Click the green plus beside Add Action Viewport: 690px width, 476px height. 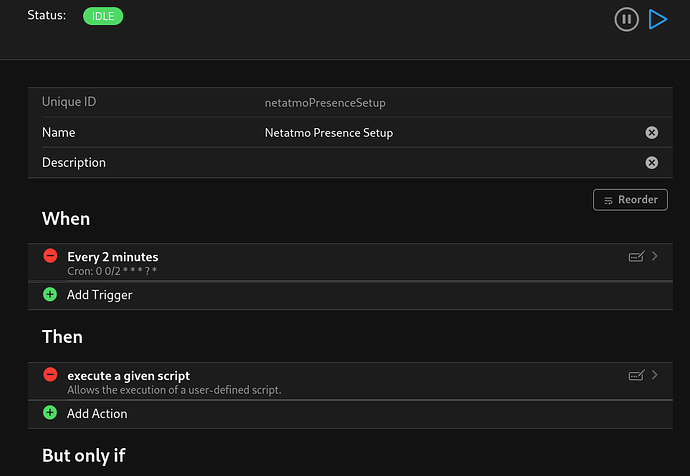(x=50, y=412)
